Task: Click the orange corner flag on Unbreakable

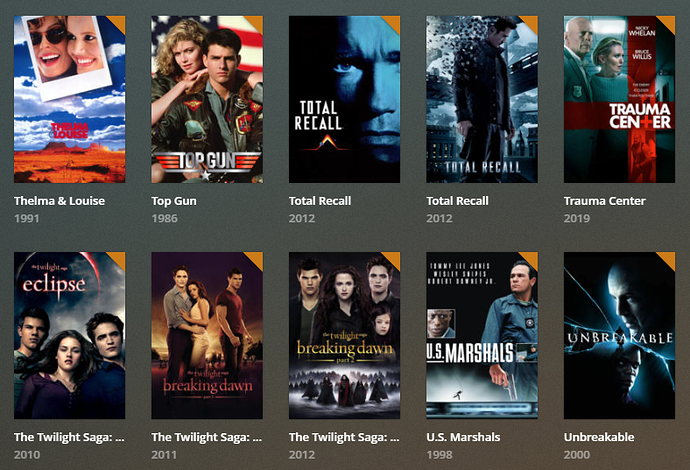Action: [x=669, y=258]
